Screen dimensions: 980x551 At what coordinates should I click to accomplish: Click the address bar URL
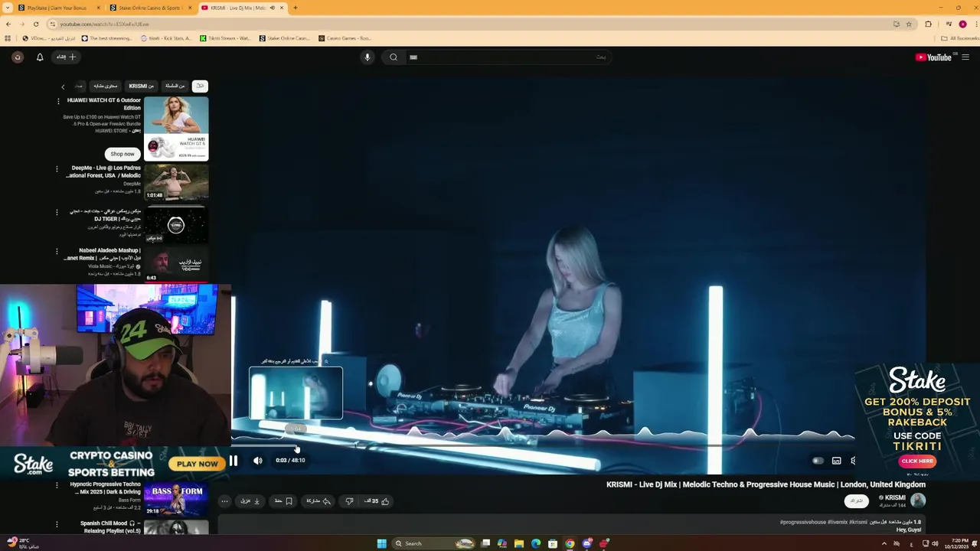tap(104, 24)
